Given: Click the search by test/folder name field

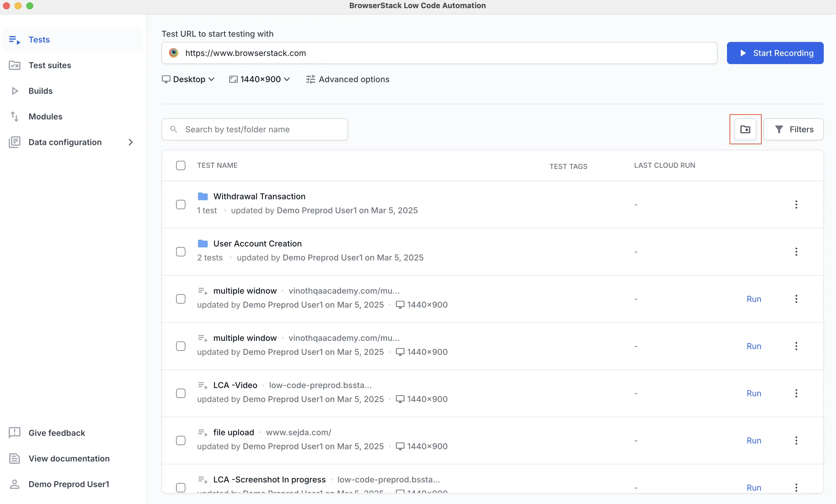Looking at the screenshot, I should tap(254, 129).
